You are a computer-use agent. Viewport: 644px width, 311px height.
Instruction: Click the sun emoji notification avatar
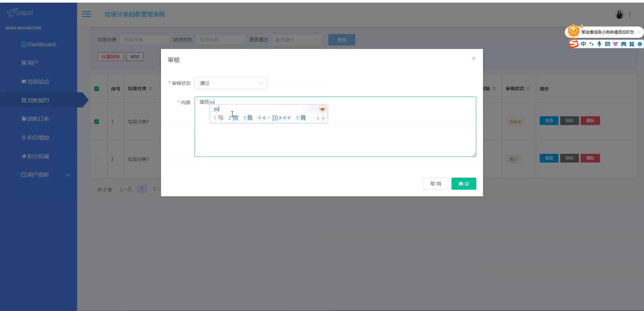point(574,31)
